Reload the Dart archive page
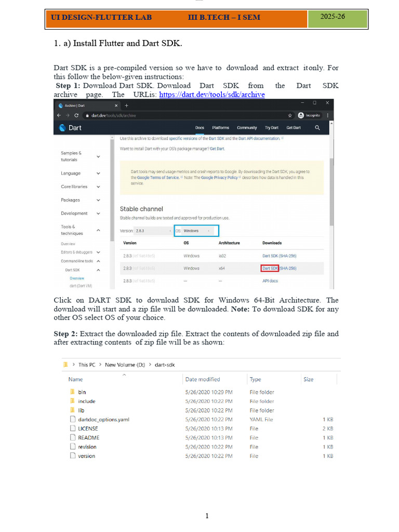Screen dimensions: 399x532 [x=76, y=115]
